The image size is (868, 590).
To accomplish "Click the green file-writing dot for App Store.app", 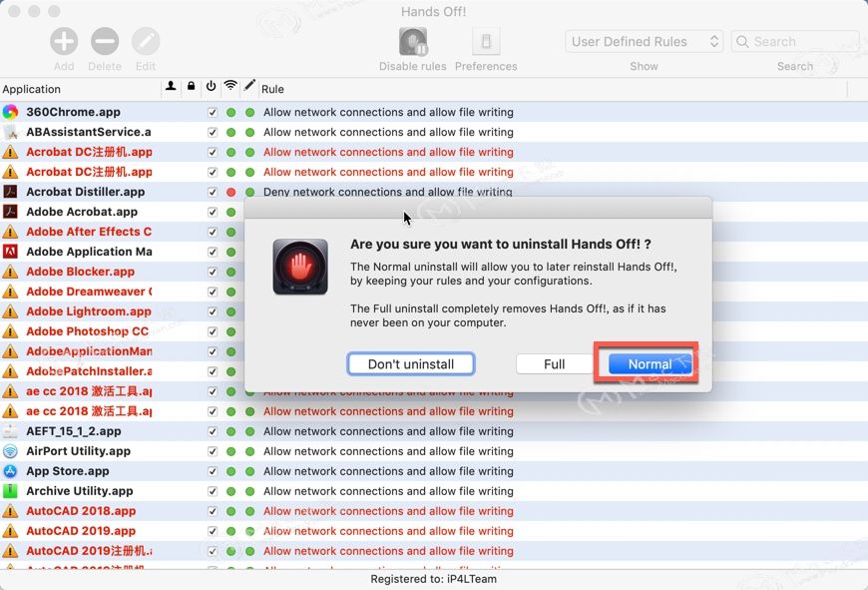I will (x=249, y=471).
